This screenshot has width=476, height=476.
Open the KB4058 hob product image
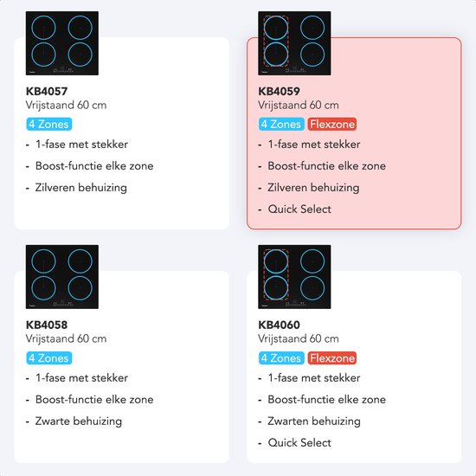(x=62, y=277)
